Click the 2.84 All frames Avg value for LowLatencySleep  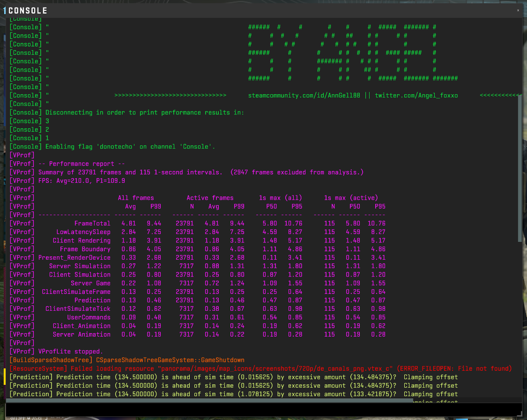click(129, 232)
